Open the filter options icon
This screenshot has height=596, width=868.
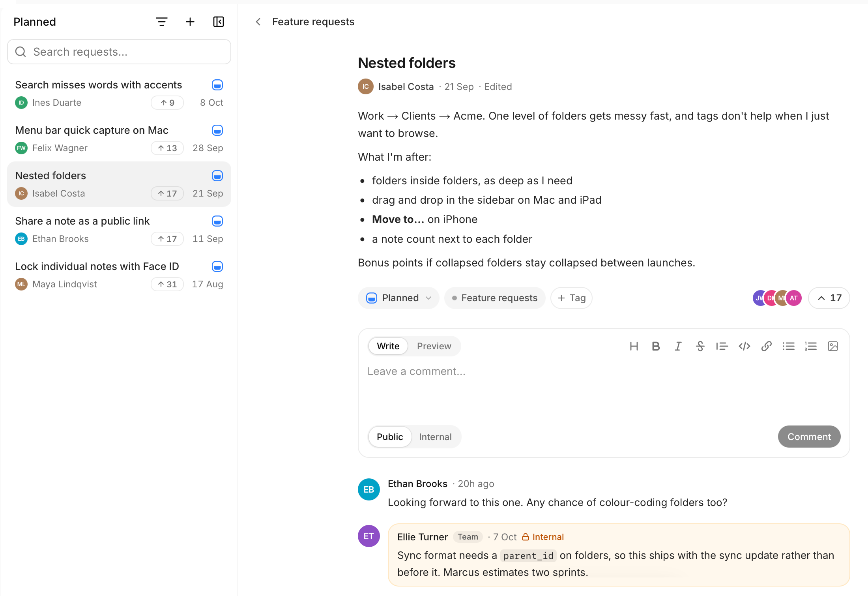[x=162, y=22]
